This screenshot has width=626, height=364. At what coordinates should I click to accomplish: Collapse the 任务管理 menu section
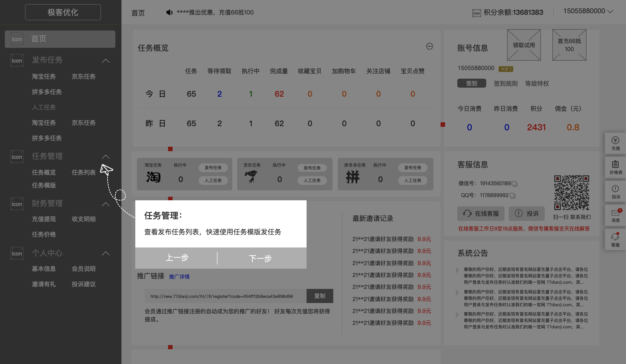pyautogui.click(x=106, y=157)
